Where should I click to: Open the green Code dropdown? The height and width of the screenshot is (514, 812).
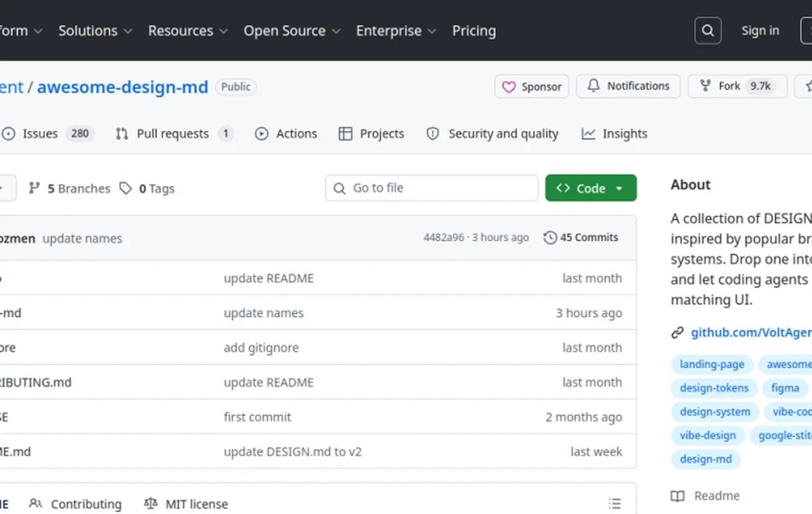tap(591, 188)
